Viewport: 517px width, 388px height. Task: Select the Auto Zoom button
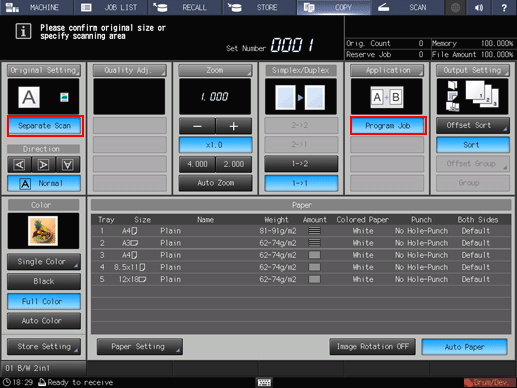[215, 183]
